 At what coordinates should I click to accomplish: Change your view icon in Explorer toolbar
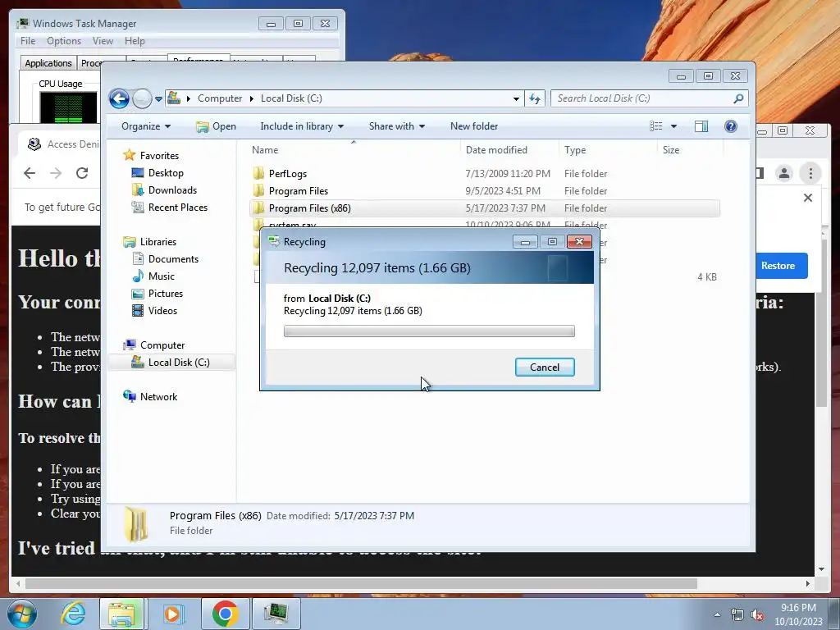656,126
